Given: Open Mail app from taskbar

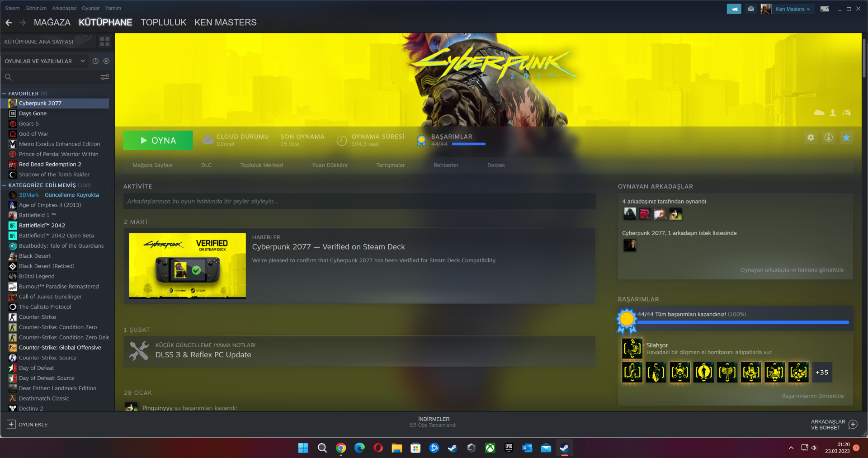Looking at the screenshot, I should (x=546, y=448).
